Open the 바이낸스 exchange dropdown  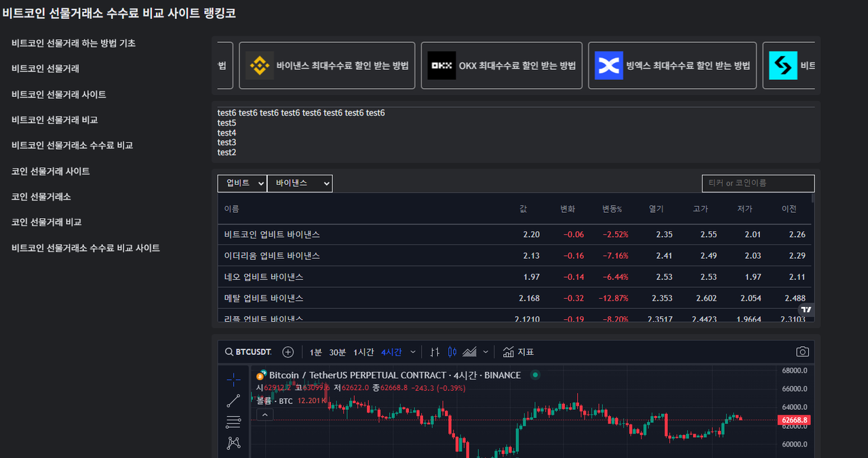pyautogui.click(x=300, y=184)
